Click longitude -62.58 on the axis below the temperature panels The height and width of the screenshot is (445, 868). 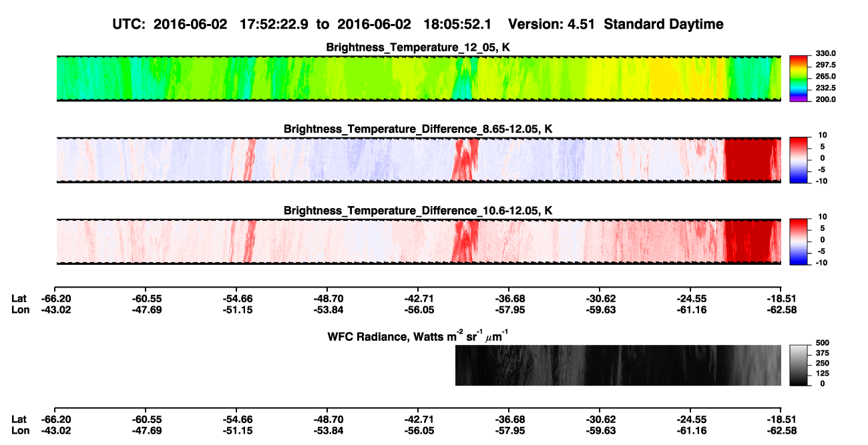pyautogui.click(x=781, y=310)
